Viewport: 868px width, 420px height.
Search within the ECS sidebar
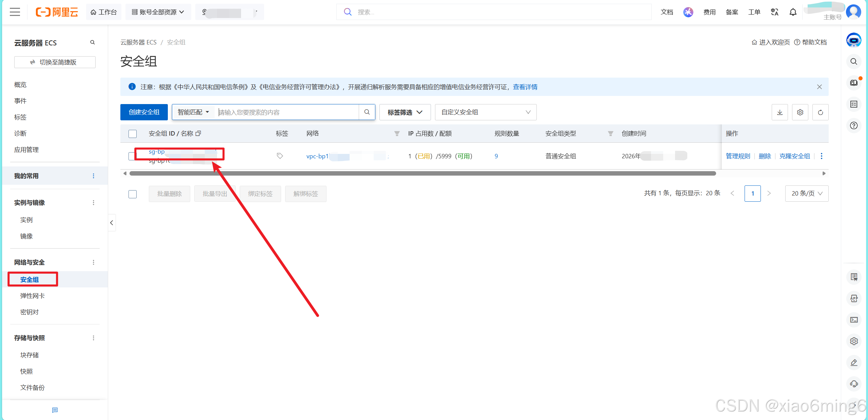pos(92,42)
